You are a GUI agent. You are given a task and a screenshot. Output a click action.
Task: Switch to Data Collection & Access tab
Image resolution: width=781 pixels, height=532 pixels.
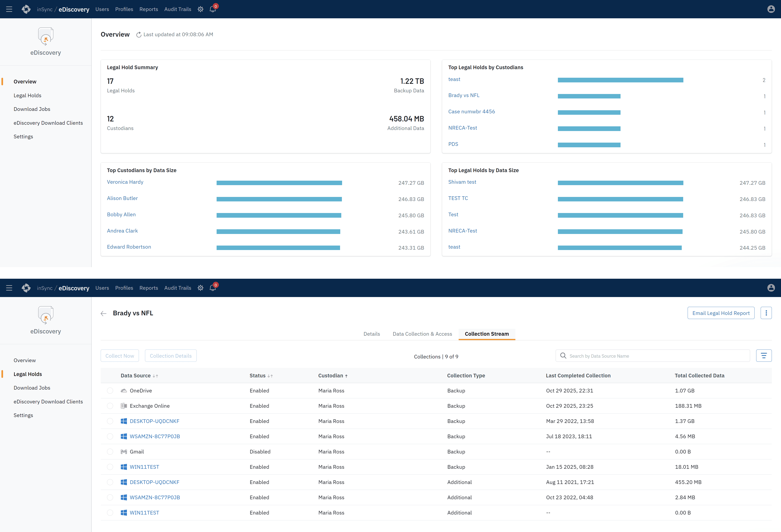422,334
